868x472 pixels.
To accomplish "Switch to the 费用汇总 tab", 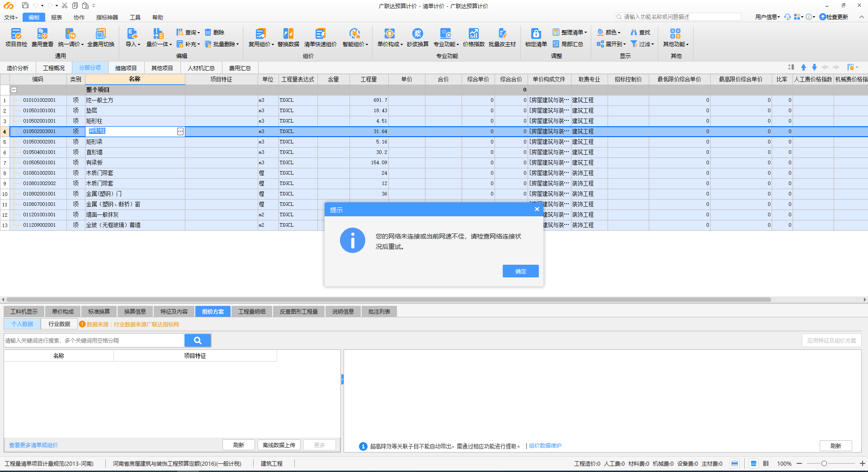I will tap(240, 68).
